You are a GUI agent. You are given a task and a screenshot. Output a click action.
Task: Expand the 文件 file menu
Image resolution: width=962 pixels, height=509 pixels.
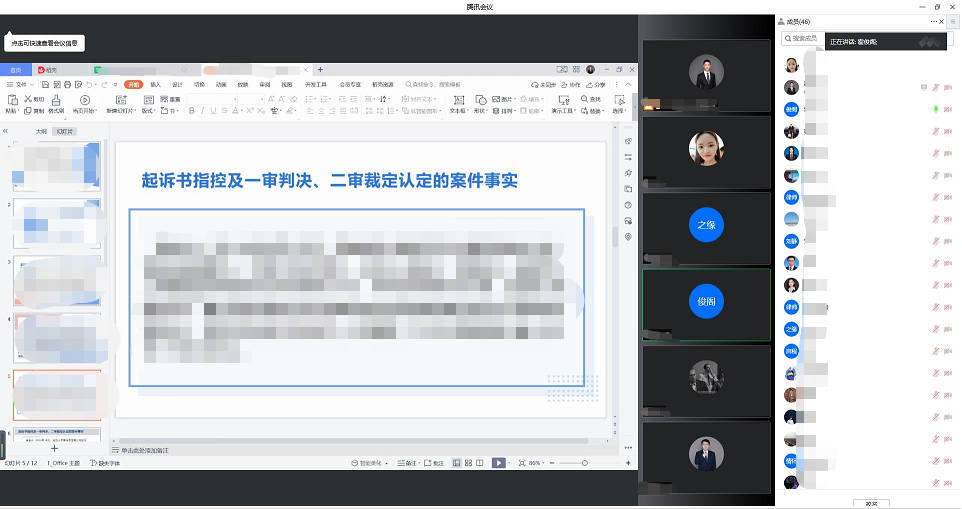click(20, 85)
